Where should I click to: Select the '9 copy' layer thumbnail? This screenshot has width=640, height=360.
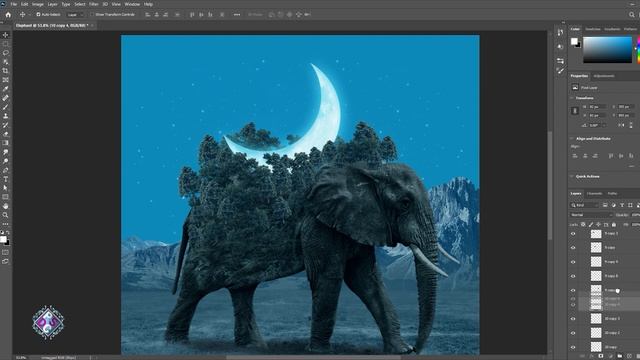(x=596, y=248)
